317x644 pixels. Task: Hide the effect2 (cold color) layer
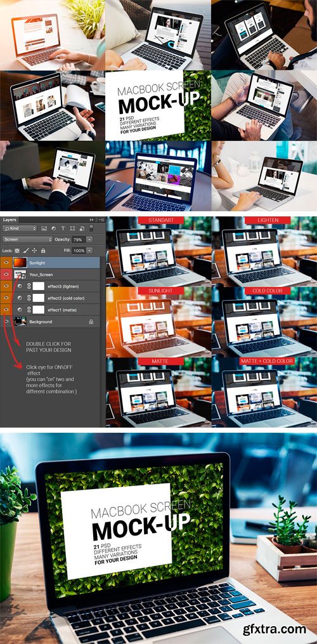(x=6, y=298)
